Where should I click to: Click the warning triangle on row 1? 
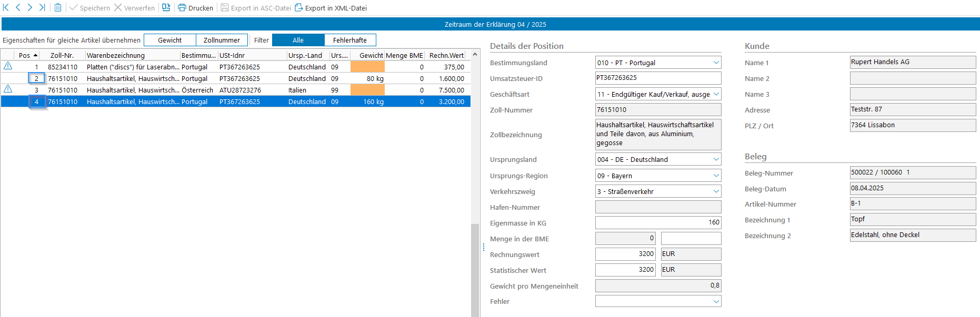8,66
